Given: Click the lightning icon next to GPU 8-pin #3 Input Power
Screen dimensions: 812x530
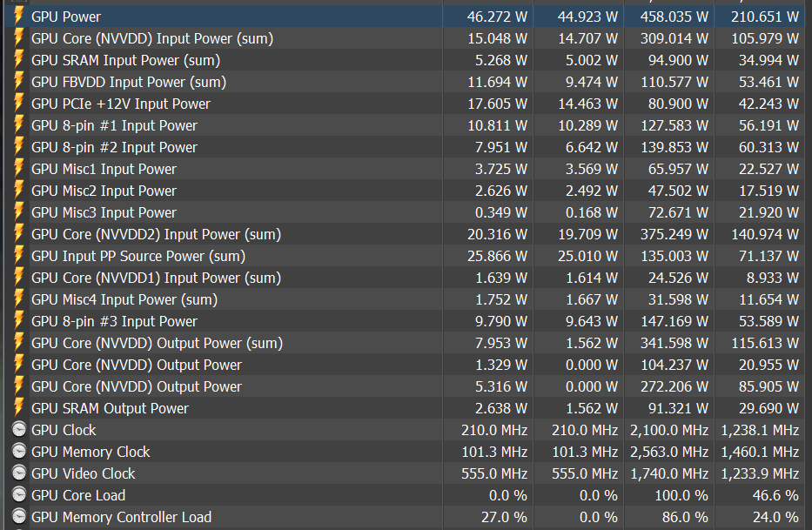Looking at the screenshot, I should click(18, 321).
